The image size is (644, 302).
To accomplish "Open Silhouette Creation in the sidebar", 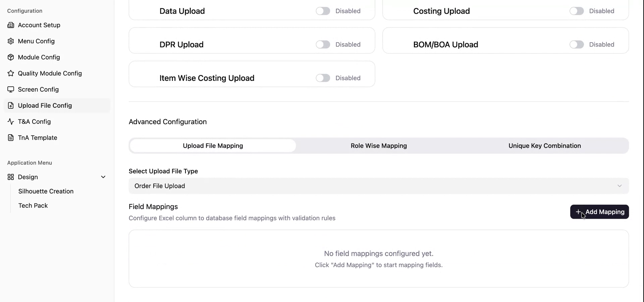I will pyautogui.click(x=46, y=191).
